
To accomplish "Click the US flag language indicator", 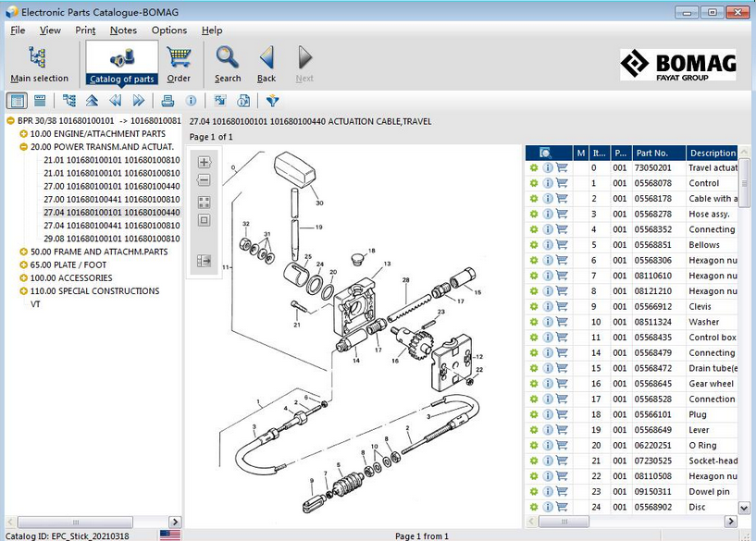I will click(x=170, y=535).
